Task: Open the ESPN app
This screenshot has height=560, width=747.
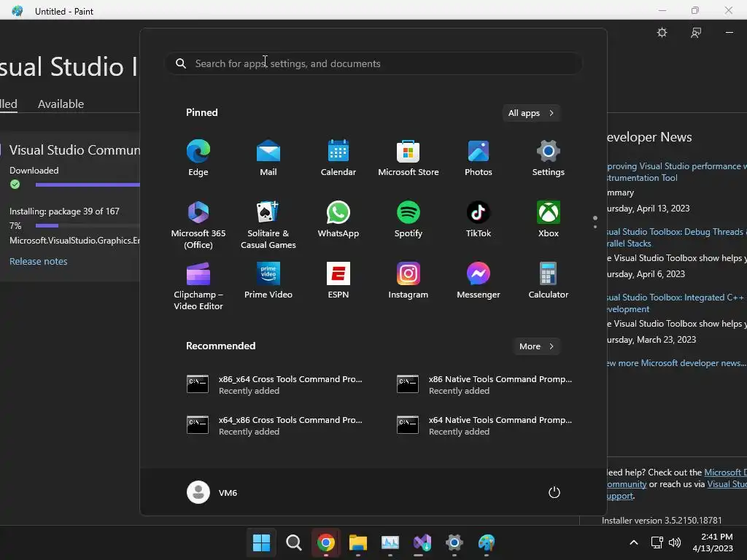Action: click(x=338, y=281)
